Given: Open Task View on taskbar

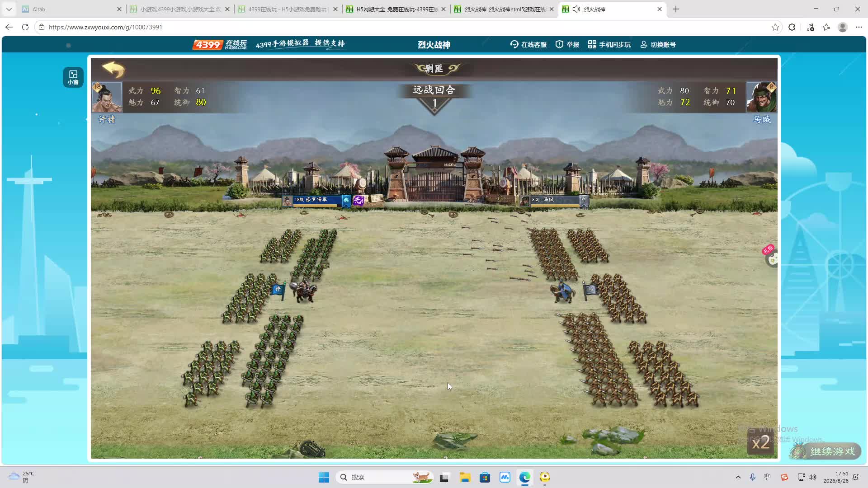Looking at the screenshot, I should [x=444, y=477].
